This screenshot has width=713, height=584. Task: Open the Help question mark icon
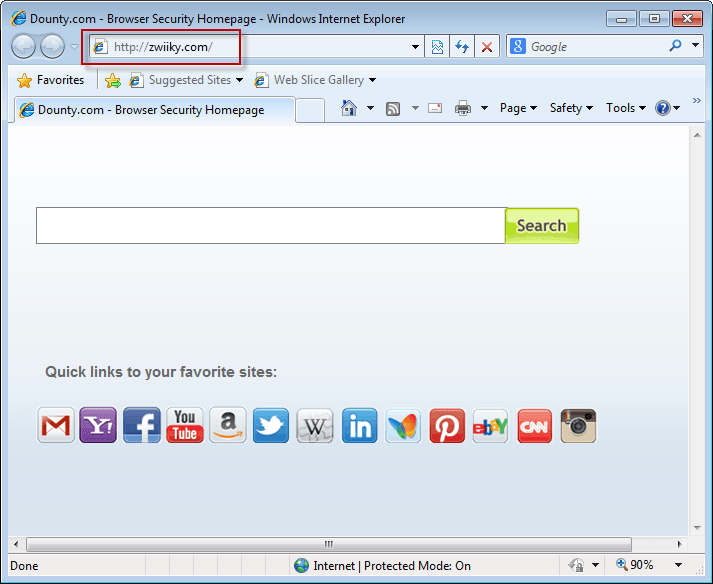click(x=663, y=108)
